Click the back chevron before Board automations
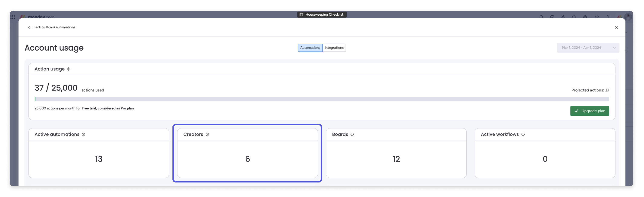This screenshot has width=644, height=197. 29,27
